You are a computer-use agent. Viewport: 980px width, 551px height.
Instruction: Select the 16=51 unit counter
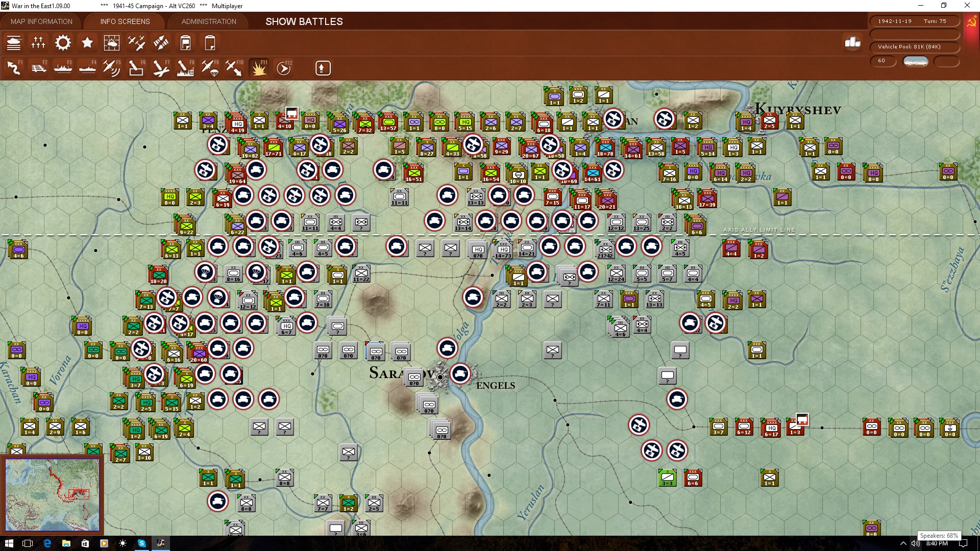point(413,172)
